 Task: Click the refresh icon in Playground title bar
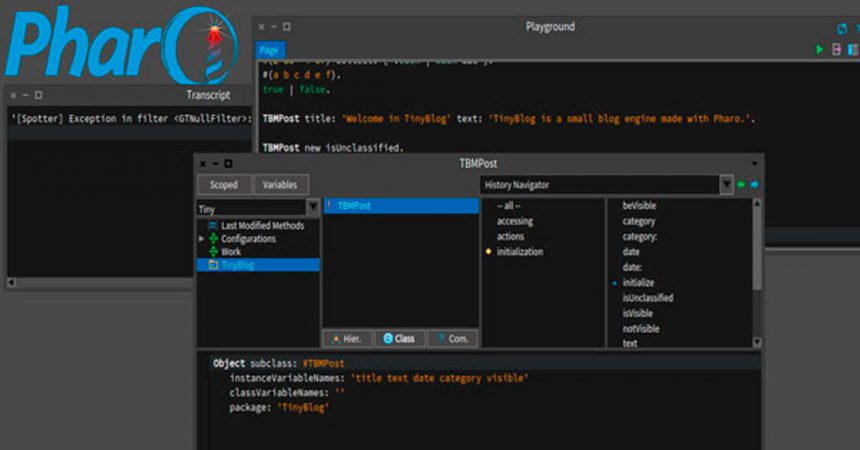point(842,28)
